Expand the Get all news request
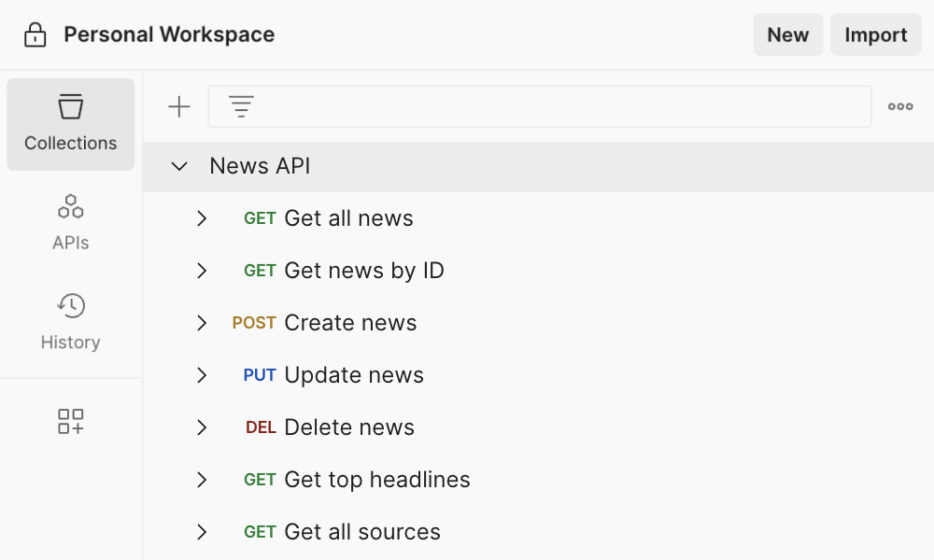Viewport: 934px width, 560px height. 202,218
